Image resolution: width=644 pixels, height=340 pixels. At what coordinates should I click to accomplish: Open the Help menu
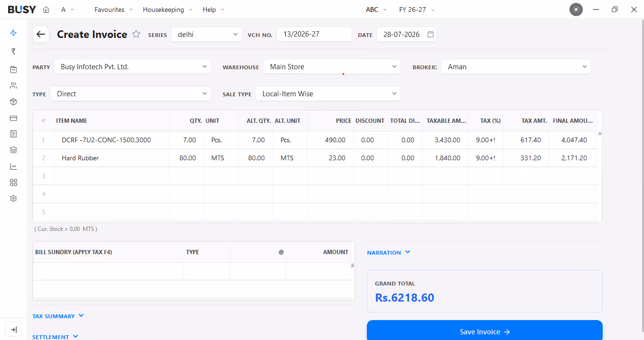[x=214, y=9]
